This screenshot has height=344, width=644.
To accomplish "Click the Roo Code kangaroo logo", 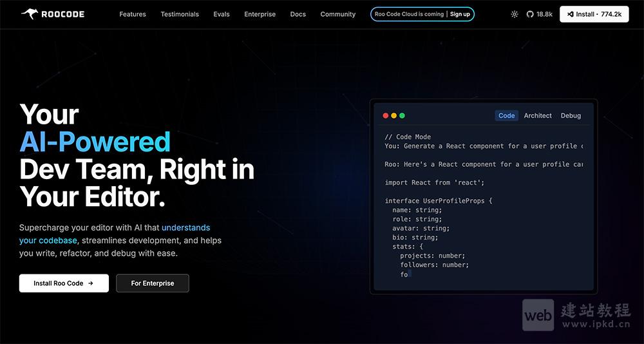I will tap(53, 14).
